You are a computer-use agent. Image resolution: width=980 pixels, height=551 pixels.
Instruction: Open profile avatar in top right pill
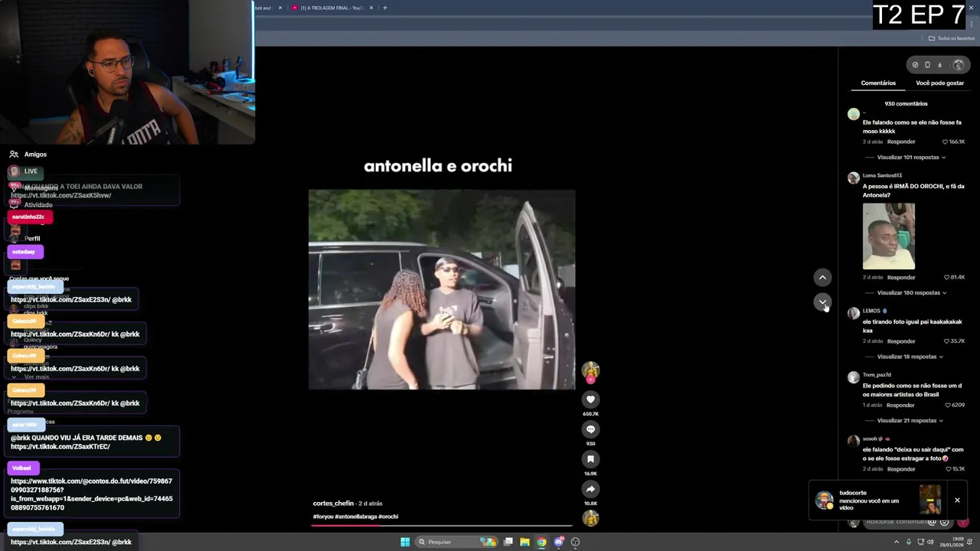[x=958, y=65]
